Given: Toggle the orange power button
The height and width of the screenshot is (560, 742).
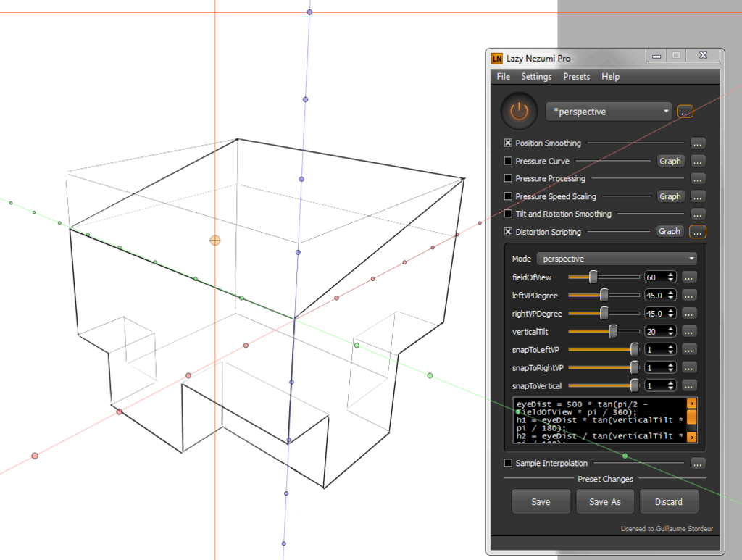Looking at the screenshot, I should click(519, 112).
